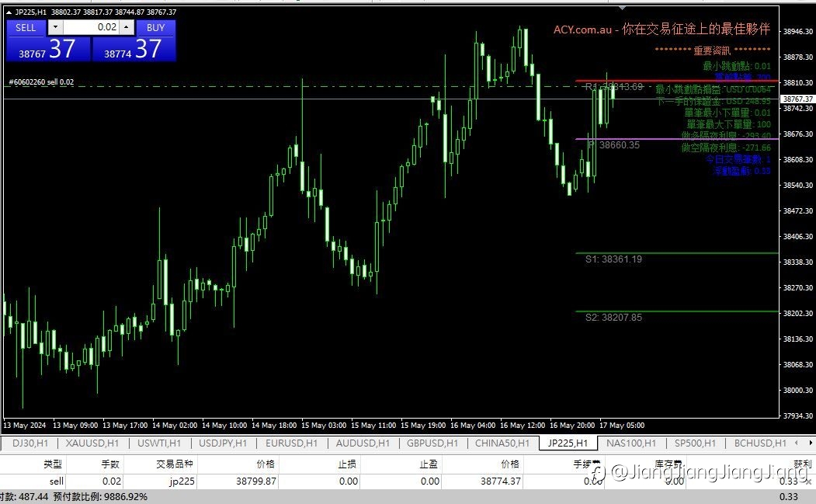This screenshot has height=504, width=816.
Task: Click the current price 38774.37 cell
Action: 482,481
